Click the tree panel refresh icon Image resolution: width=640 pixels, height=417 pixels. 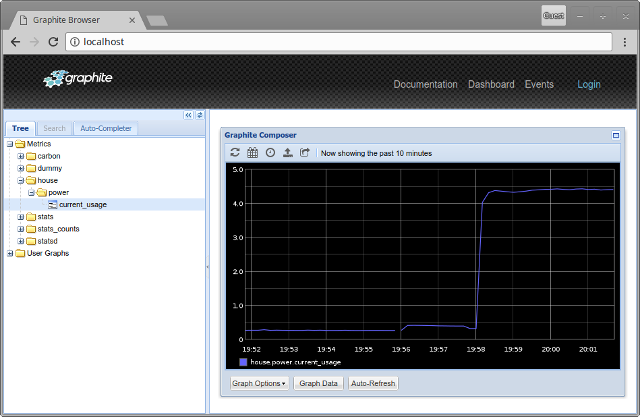pyautogui.click(x=199, y=115)
